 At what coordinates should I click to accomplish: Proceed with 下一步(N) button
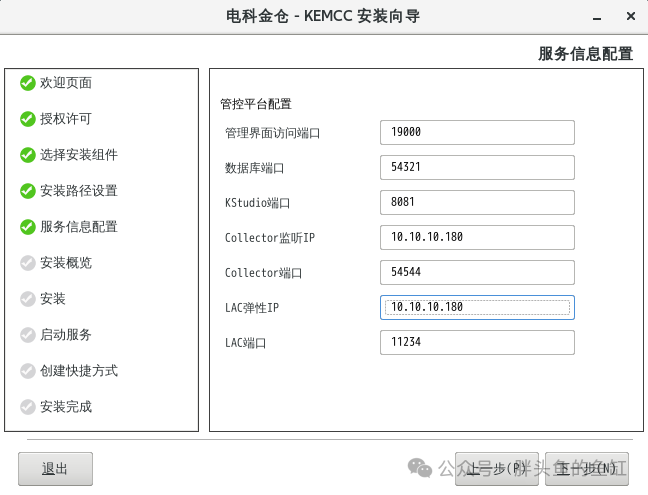point(587,469)
